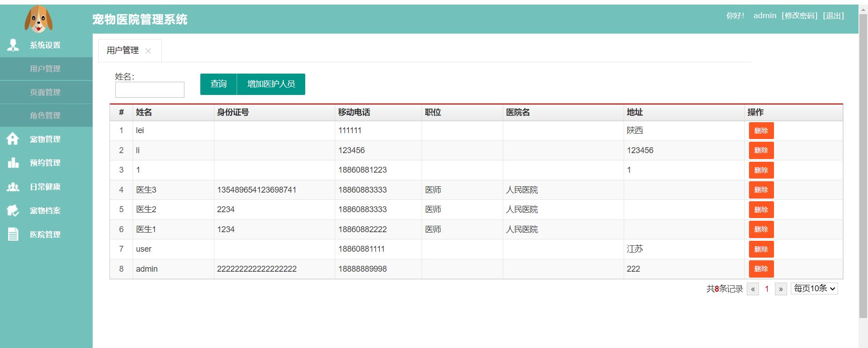
Task: Focus the 姓名 search input field
Action: [150, 89]
